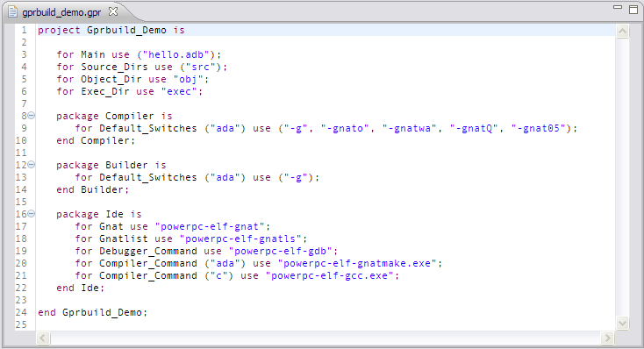The width and height of the screenshot is (644, 349).
Task: Click the "hello.adb" string on line 3
Action: pyautogui.click(x=179, y=54)
